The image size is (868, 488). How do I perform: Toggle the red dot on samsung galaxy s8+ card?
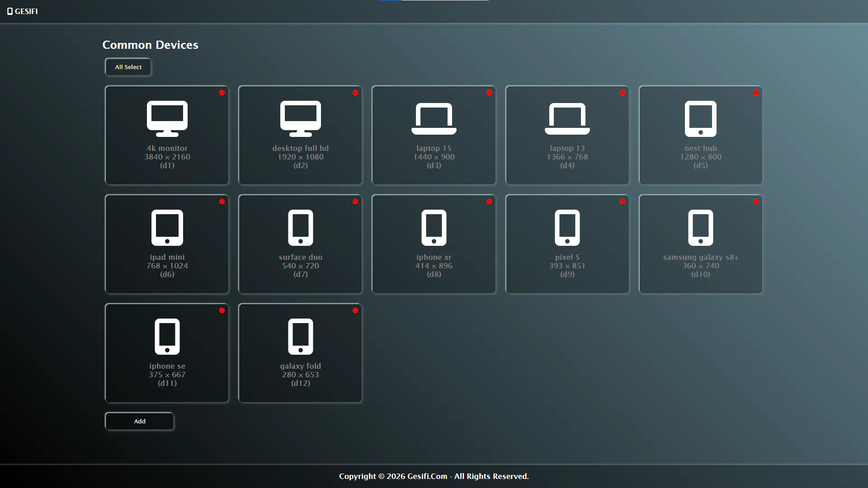(x=756, y=202)
